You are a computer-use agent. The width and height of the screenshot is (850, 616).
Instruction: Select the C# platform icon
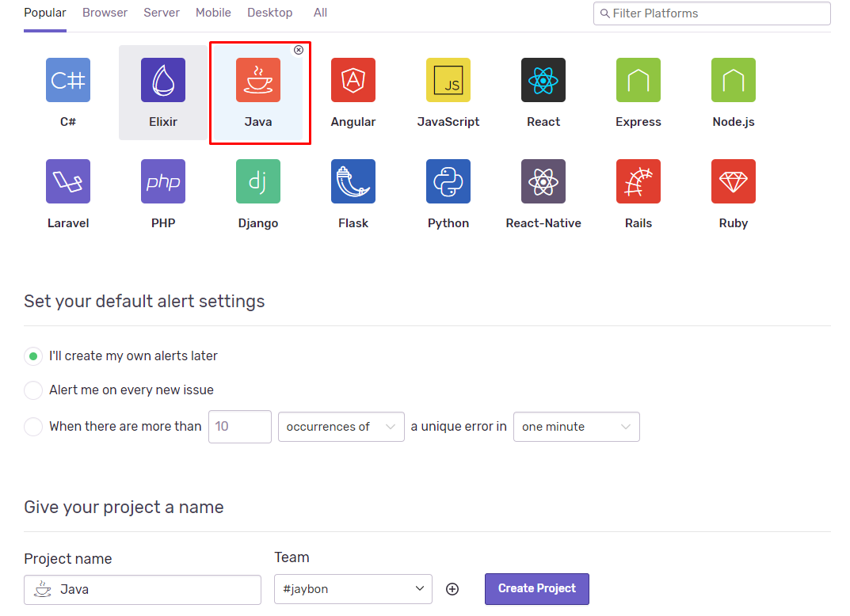click(x=68, y=80)
